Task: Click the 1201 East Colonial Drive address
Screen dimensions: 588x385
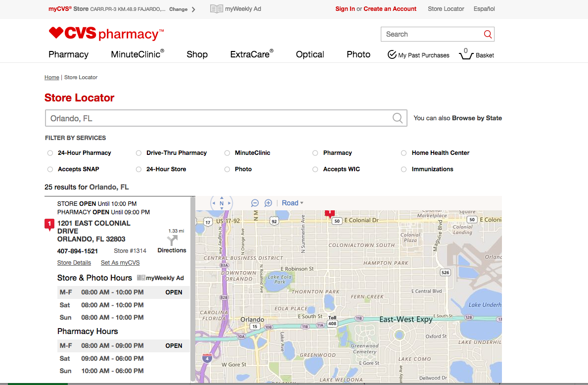Action: pos(94,231)
